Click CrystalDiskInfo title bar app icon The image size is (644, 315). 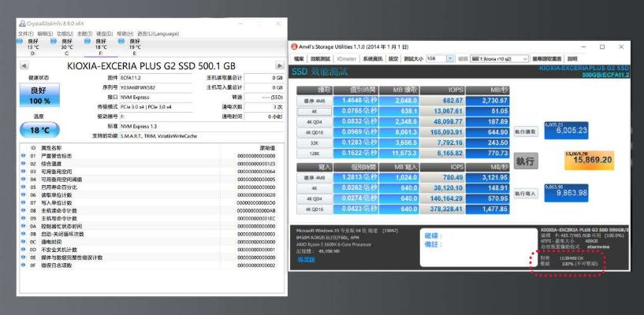click(x=21, y=24)
